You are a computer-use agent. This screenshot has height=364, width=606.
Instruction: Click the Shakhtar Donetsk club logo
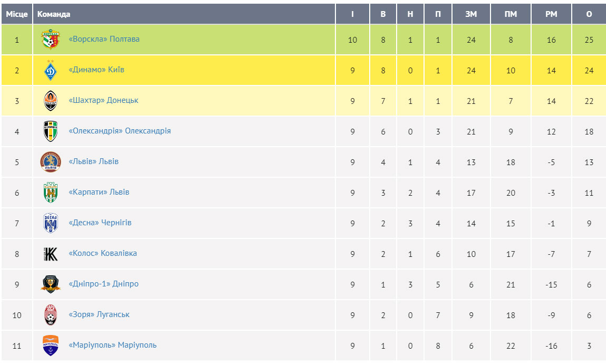(51, 101)
